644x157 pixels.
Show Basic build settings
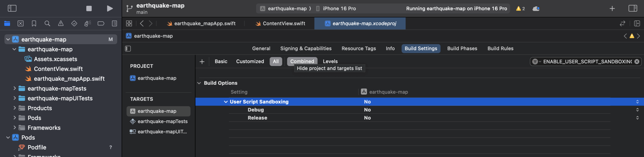[221, 61]
